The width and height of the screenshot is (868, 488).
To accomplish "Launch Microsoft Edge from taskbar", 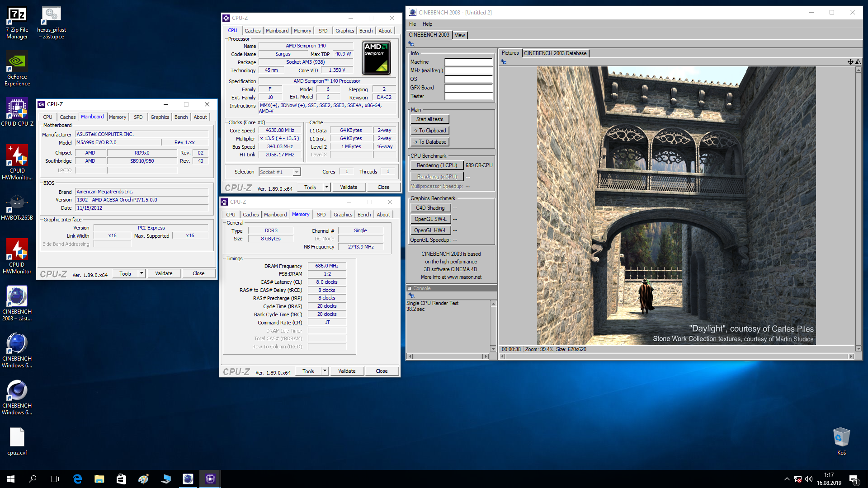I will point(77,479).
